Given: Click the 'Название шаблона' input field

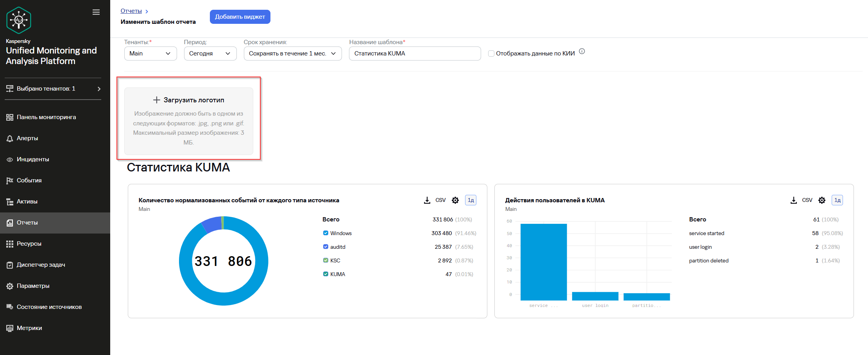Looking at the screenshot, I should point(415,54).
